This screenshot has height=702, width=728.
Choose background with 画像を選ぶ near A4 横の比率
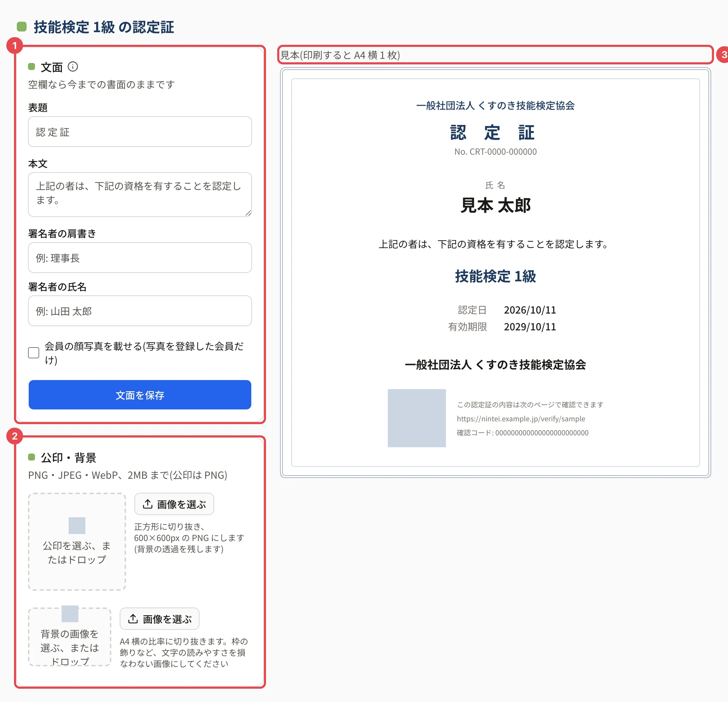(x=160, y=619)
